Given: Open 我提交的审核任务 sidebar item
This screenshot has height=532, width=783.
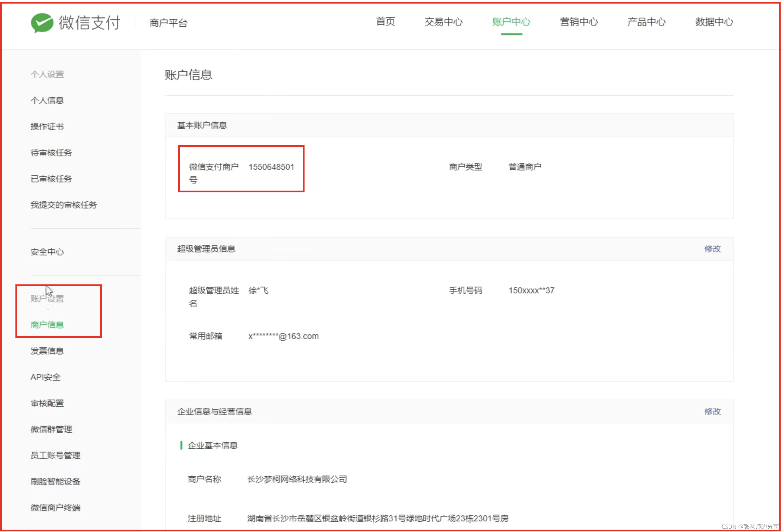Looking at the screenshot, I should click(x=64, y=205).
